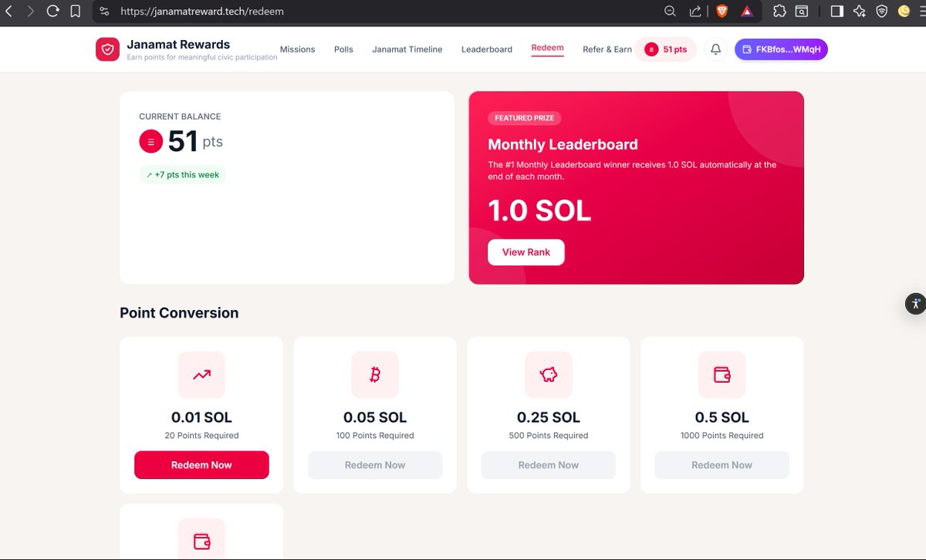Reload the page with refresh icon
The width and height of the screenshot is (926, 560).
52,12
